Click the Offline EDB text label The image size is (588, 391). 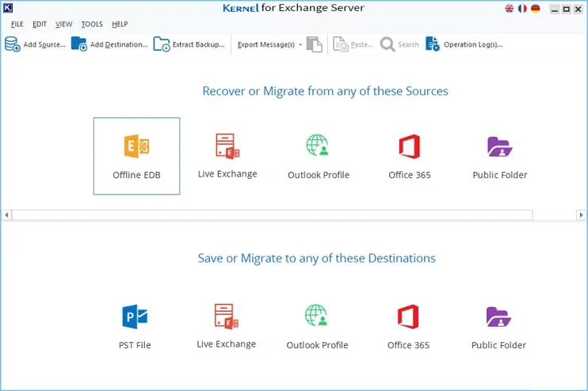click(136, 175)
